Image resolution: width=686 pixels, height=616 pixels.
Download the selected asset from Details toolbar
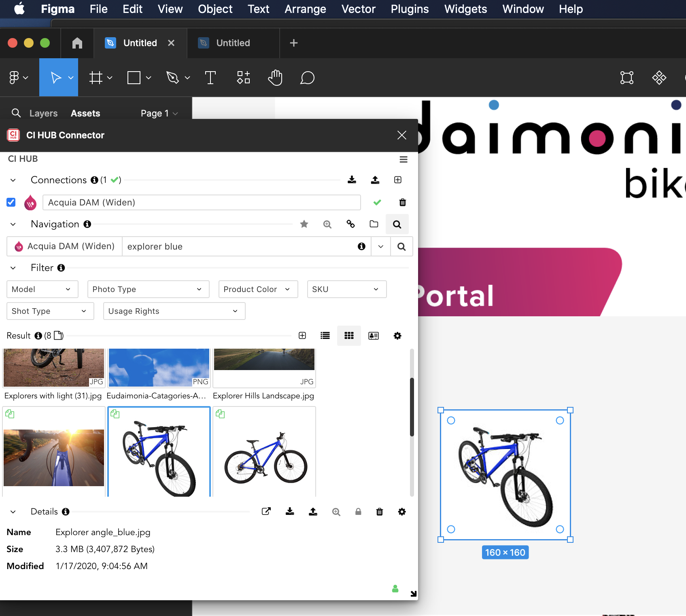click(x=289, y=511)
